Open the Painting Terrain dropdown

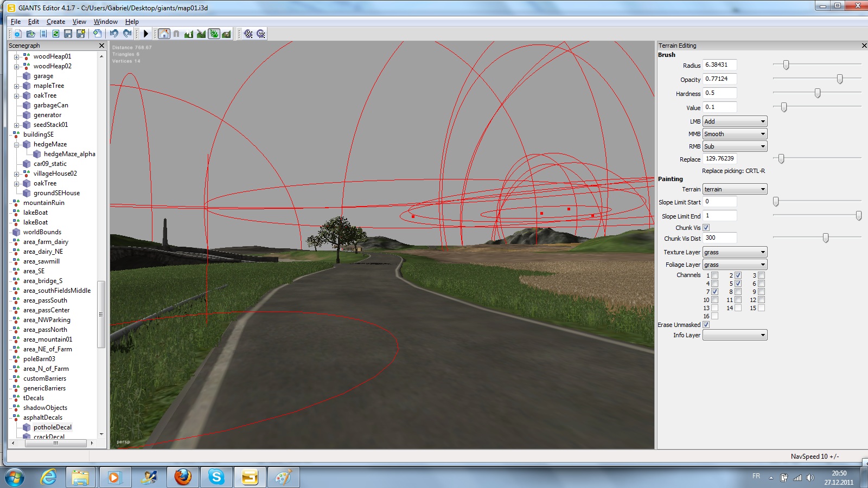[735, 189]
